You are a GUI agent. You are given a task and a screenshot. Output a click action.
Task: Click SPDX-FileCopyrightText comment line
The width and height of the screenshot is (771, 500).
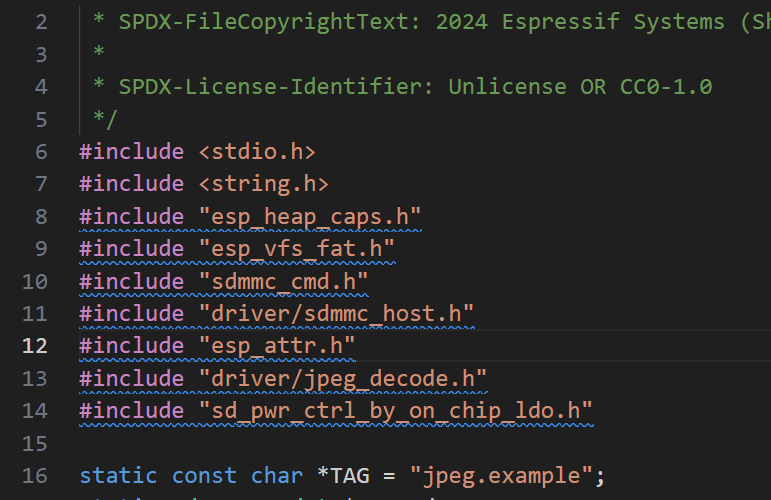433,22
